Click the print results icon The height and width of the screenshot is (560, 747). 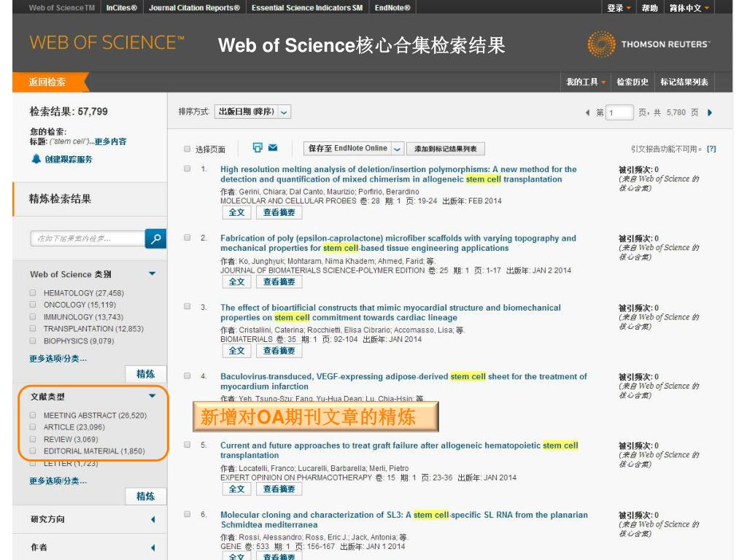coord(258,148)
